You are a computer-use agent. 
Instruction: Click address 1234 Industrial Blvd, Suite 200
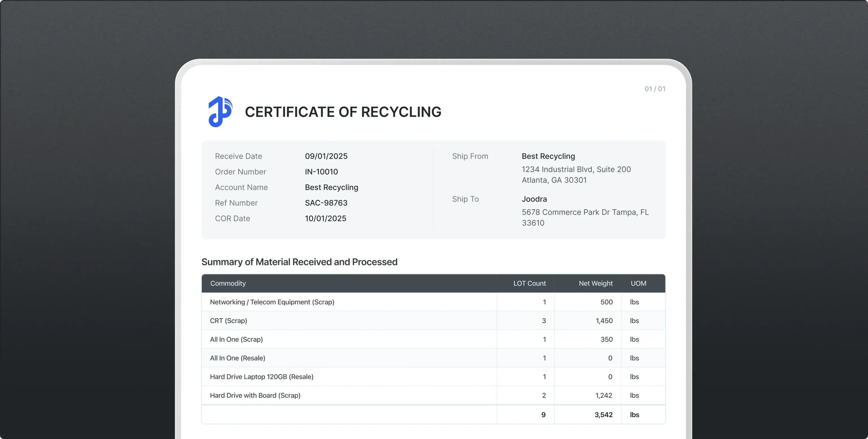click(x=576, y=169)
